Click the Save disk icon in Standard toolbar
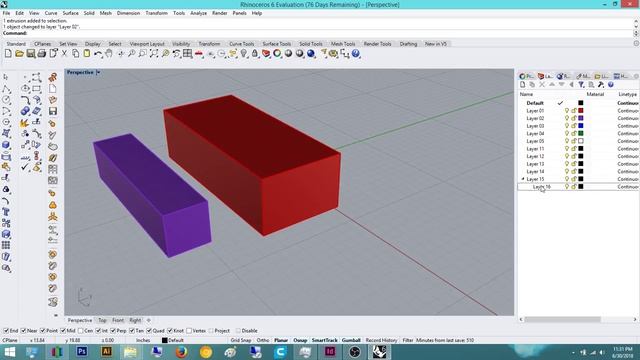Viewport: 640px width, 360px height. pos(31,53)
